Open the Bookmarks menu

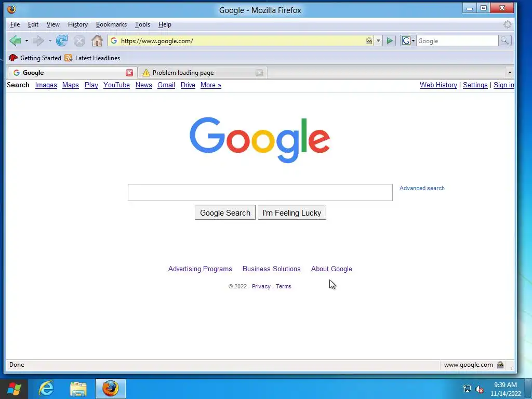pyautogui.click(x=111, y=24)
